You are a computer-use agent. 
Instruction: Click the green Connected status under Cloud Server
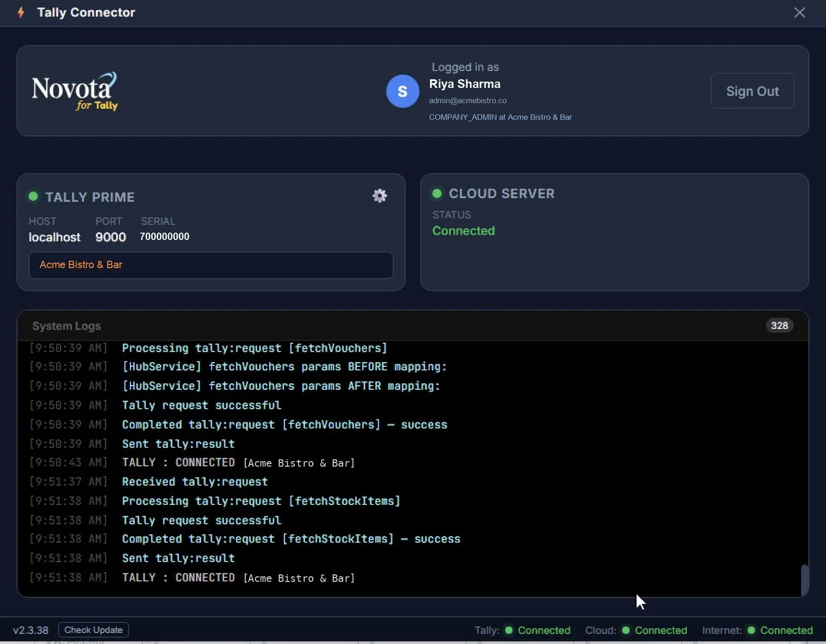click(x=464, y=231)
